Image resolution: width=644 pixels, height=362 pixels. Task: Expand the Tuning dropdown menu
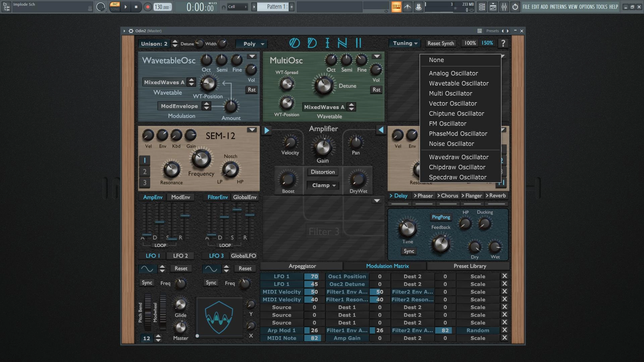(x=405, y=43)
